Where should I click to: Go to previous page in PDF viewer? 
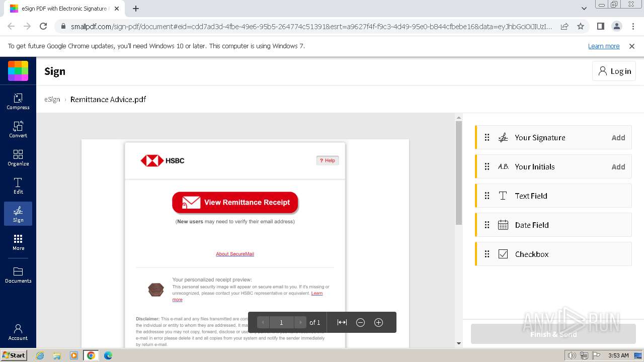point(263,322)
